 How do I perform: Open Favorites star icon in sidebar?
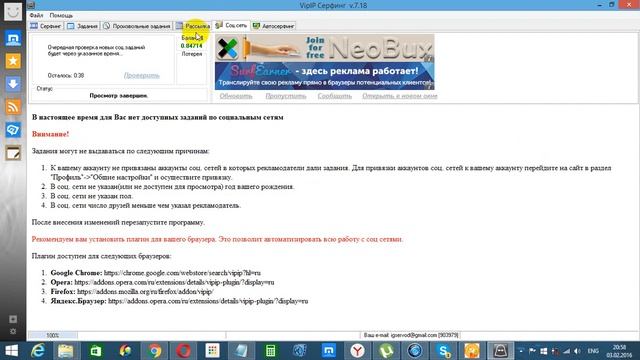click(13, 61)
